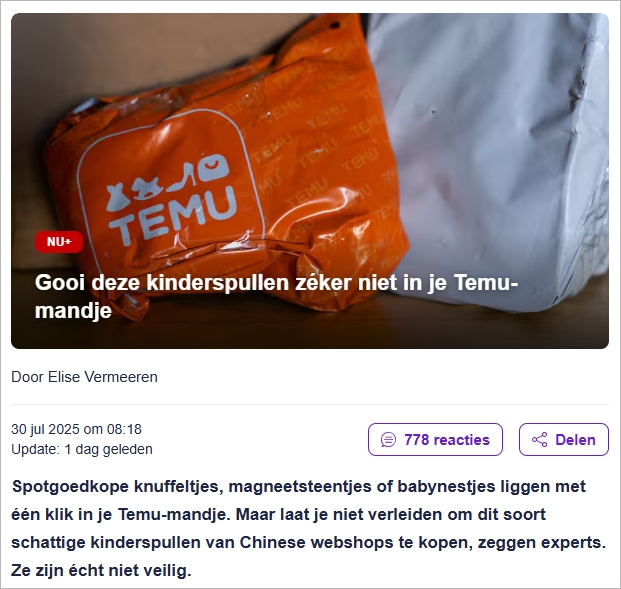Screen dimensions: 621x589
Task: Click the share icon beside Delen
Action: click(x=539, y=440)
